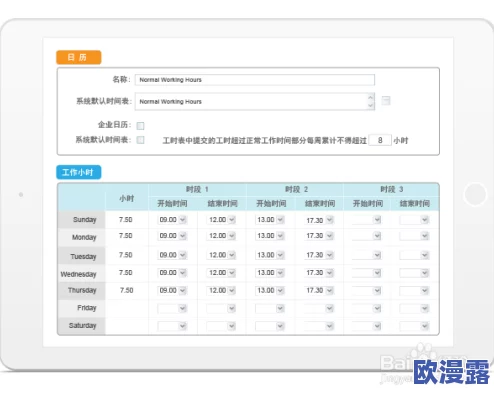Tap the tablet's round home button
Image resolution: width=494 pixels, height=393 pixels.
475,194
